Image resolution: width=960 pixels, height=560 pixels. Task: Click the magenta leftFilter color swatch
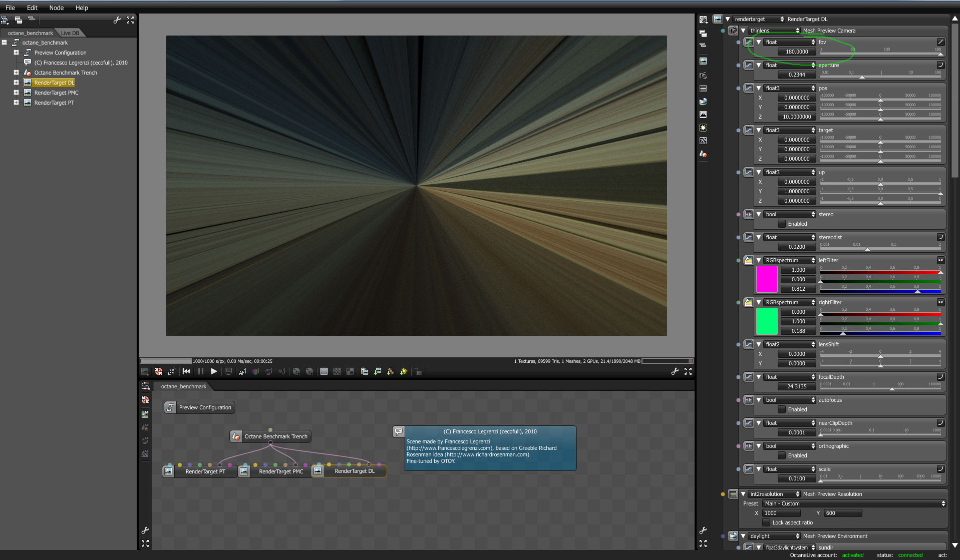click(x=766, y=279)
